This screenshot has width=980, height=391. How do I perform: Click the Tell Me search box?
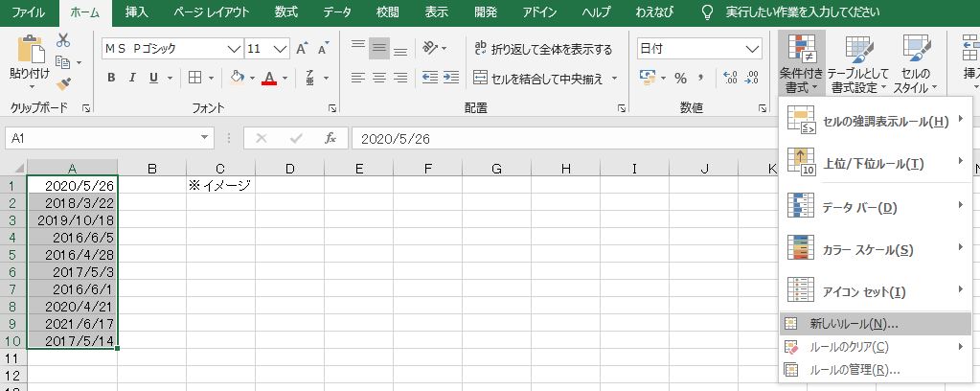coord(803,12)
